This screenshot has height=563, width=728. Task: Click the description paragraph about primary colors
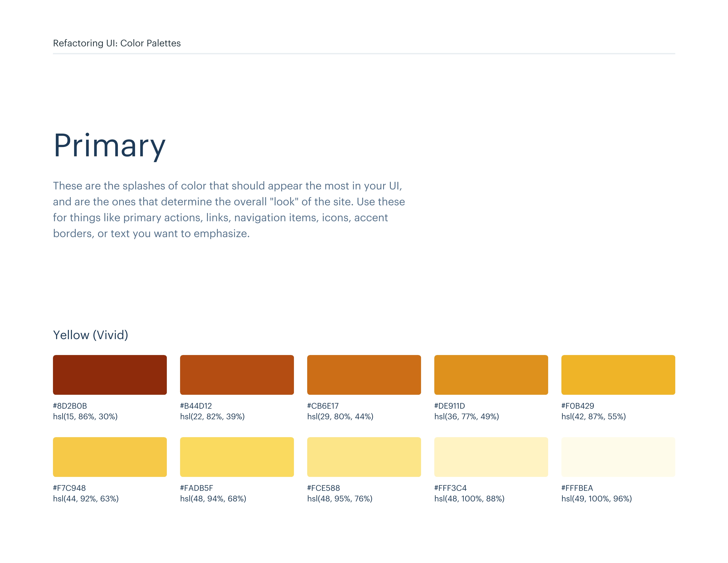(x=229, y=210)
